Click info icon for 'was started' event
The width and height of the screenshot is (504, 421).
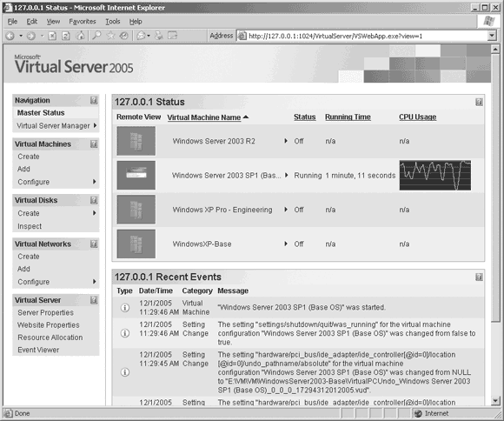click(125, 308)
